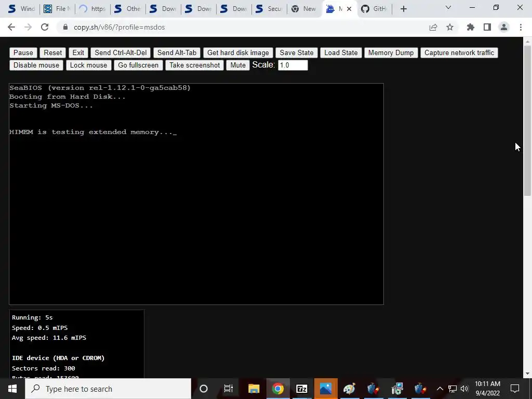Viewport: 532px width, 399px height.
Task: Send Ctrl-Alt-Del to the emulator
Action: coord(121,52)
